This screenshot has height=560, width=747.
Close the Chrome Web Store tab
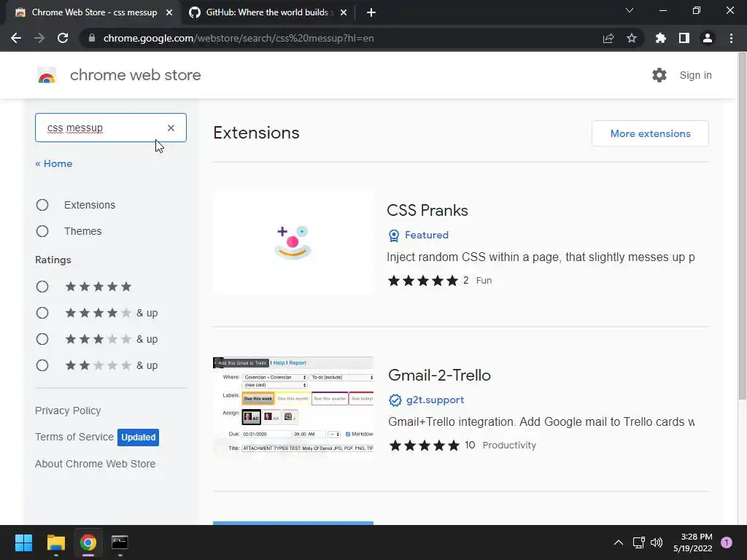pyautogui.click(x=169, y=12)
